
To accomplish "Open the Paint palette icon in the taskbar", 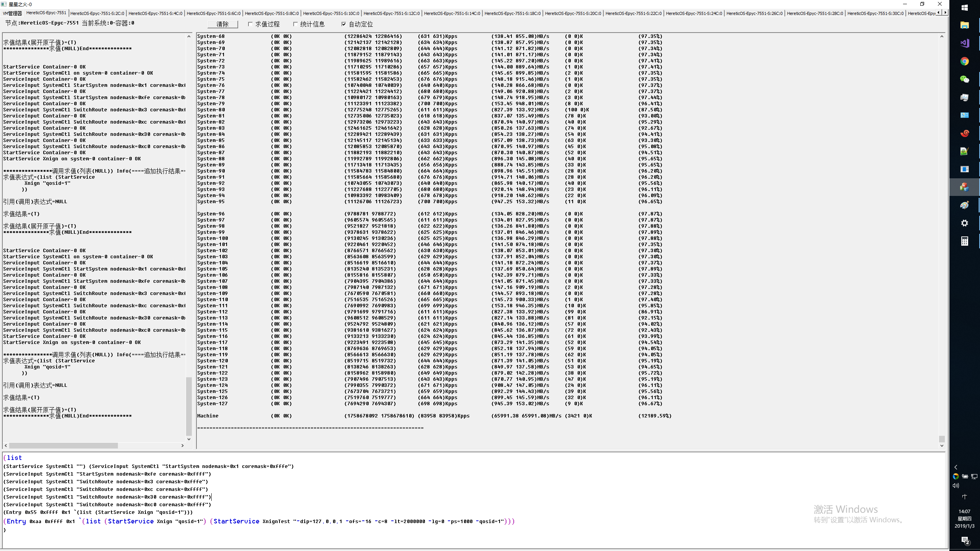I will click(x=964, y=205).
